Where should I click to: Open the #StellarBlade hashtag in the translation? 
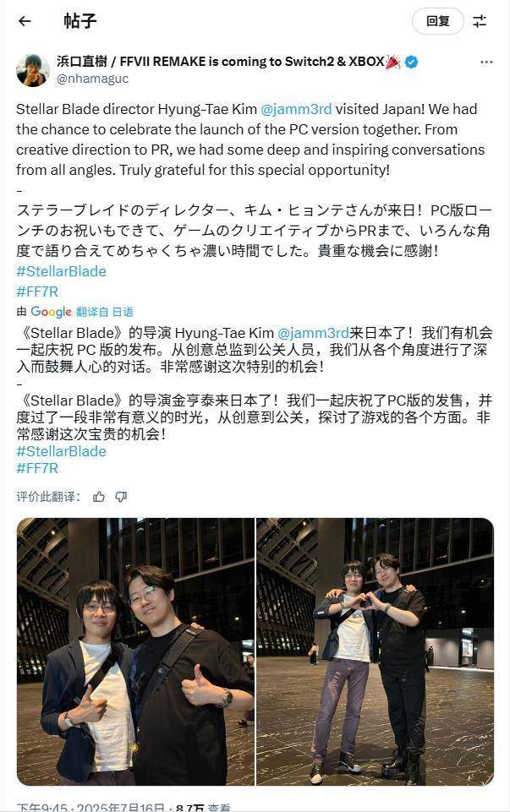click(x=61, y=451)
